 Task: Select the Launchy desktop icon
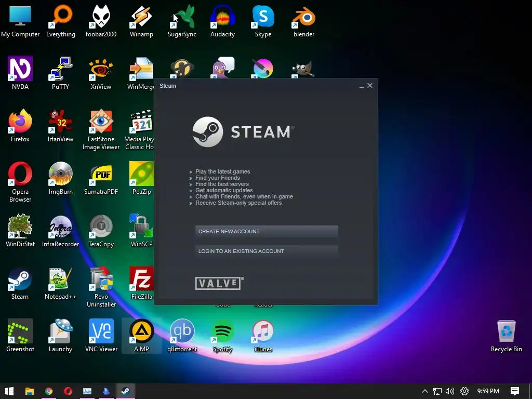coord(61,336)
